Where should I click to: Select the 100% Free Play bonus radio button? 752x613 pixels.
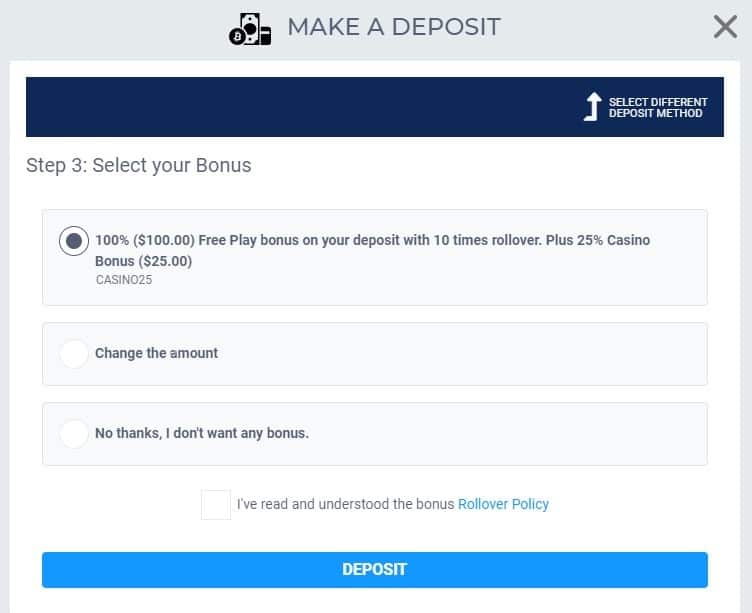74,241
